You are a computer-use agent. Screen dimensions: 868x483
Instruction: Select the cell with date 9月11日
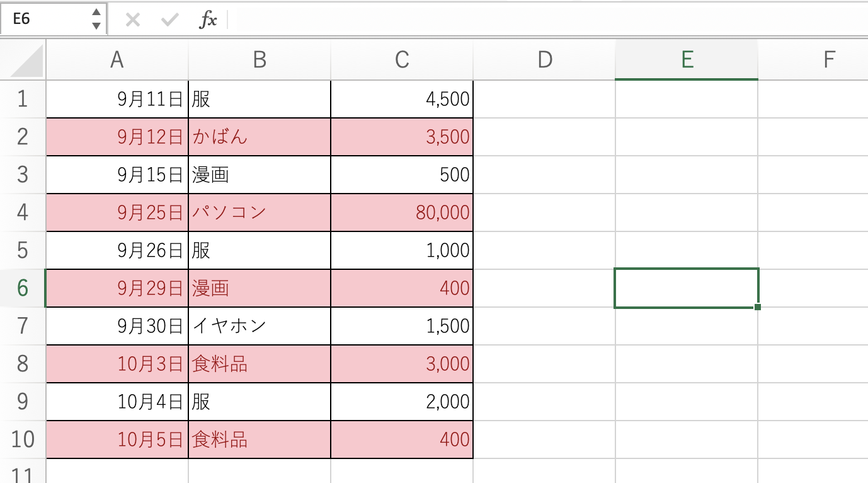point(117,98)
